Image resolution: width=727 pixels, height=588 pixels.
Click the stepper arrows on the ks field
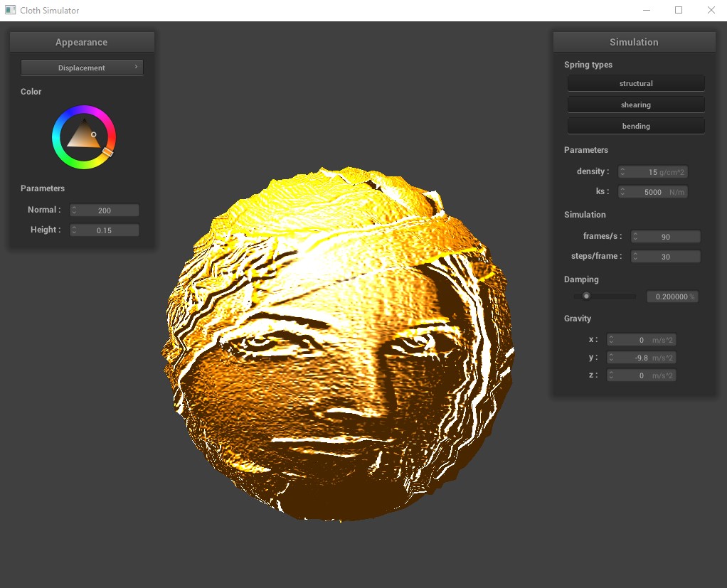tap(622, 192)
